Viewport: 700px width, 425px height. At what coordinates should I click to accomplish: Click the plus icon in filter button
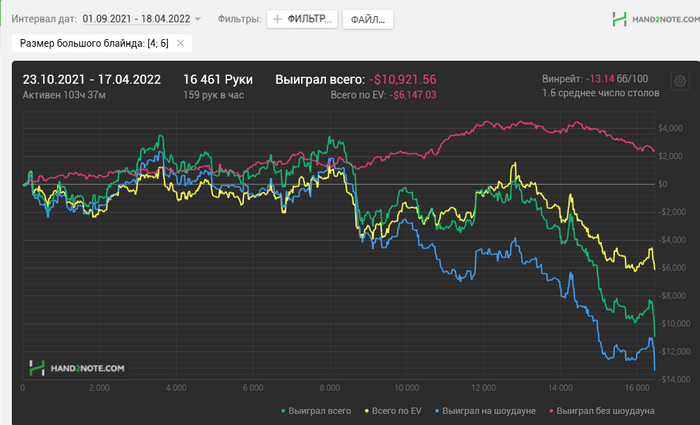click(277, 19)
